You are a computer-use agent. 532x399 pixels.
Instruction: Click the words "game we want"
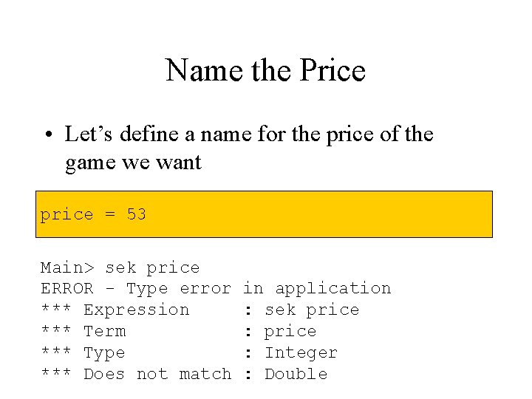(133, 162)
